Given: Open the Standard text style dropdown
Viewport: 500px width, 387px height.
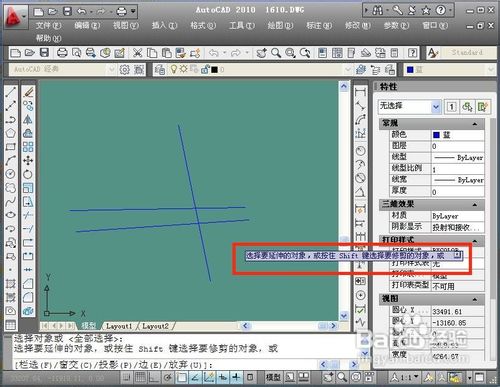Looking at the screenshot, I should pyautogui.click(x=467, y=52).
